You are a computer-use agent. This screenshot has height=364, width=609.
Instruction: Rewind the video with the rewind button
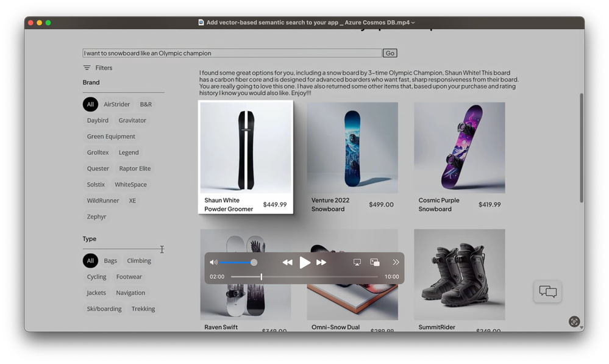(x=287, y=263)
